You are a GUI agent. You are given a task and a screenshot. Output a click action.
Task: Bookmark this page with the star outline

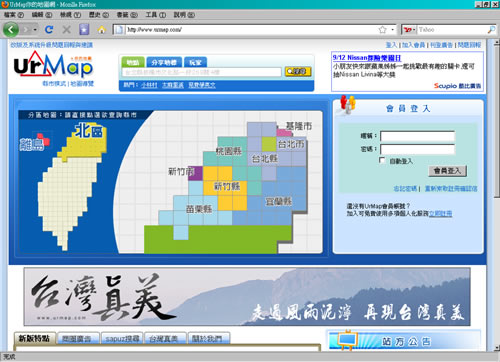click(x=382, y=30)
